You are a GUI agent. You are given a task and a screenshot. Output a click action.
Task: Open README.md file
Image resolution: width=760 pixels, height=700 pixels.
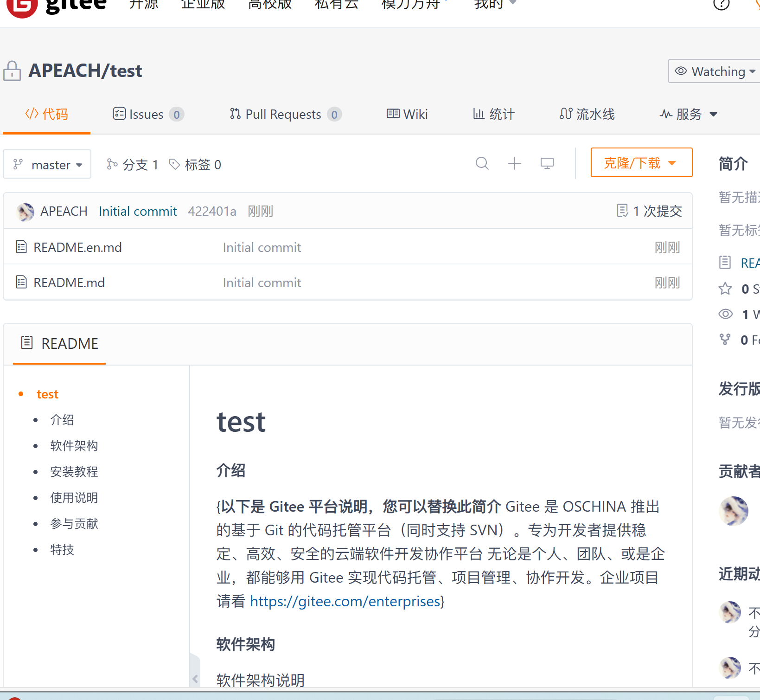coord(69,283)
